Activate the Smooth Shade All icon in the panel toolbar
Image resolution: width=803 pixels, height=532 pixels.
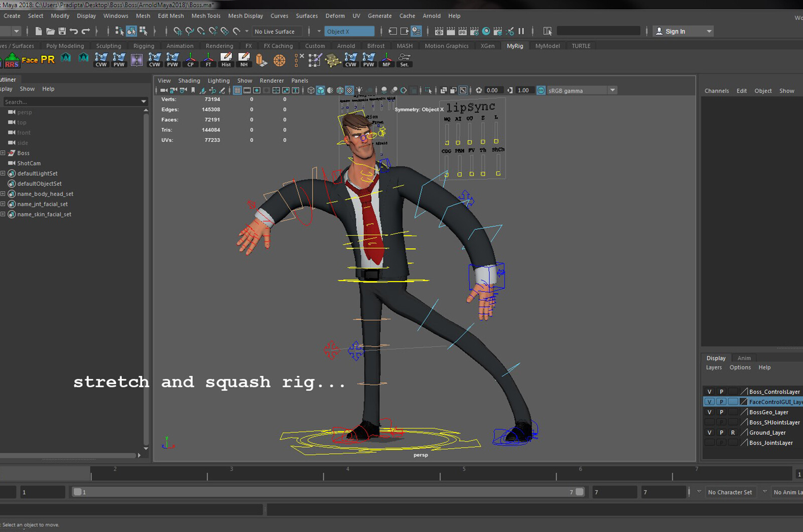click(321, 90)
